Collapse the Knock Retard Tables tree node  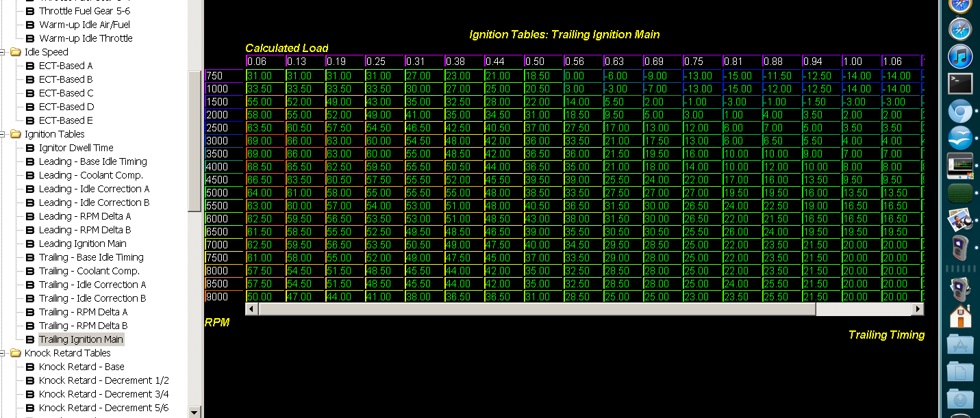pos(3,353)
